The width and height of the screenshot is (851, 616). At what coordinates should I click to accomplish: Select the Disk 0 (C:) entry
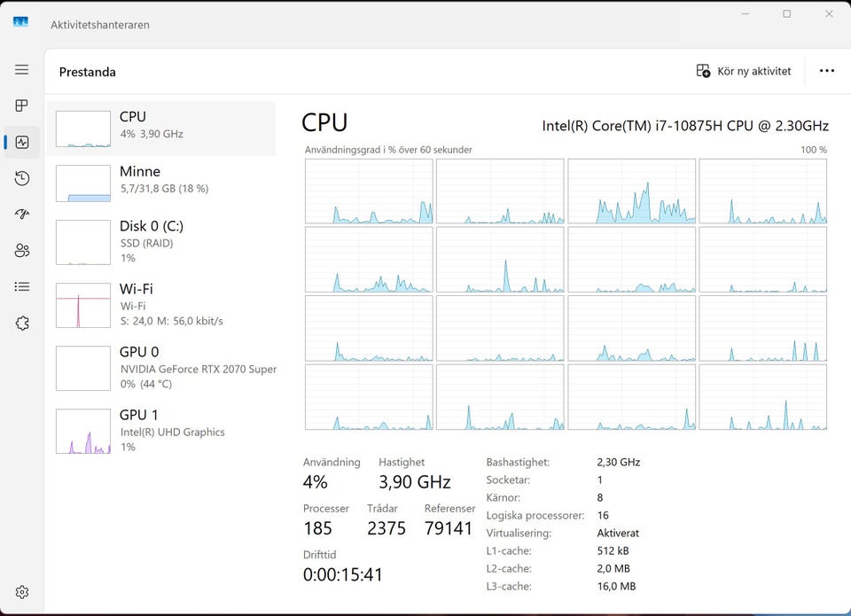[161, 242]
